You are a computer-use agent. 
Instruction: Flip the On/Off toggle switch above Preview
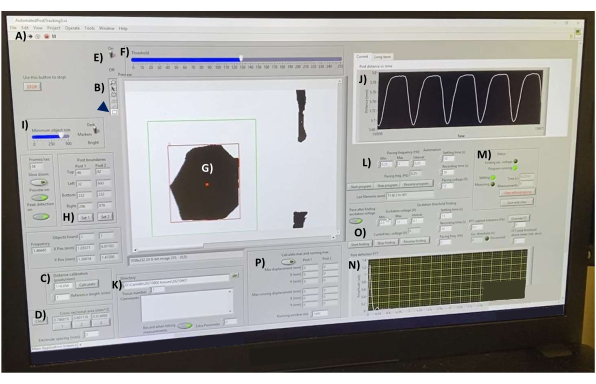(112, 55)
